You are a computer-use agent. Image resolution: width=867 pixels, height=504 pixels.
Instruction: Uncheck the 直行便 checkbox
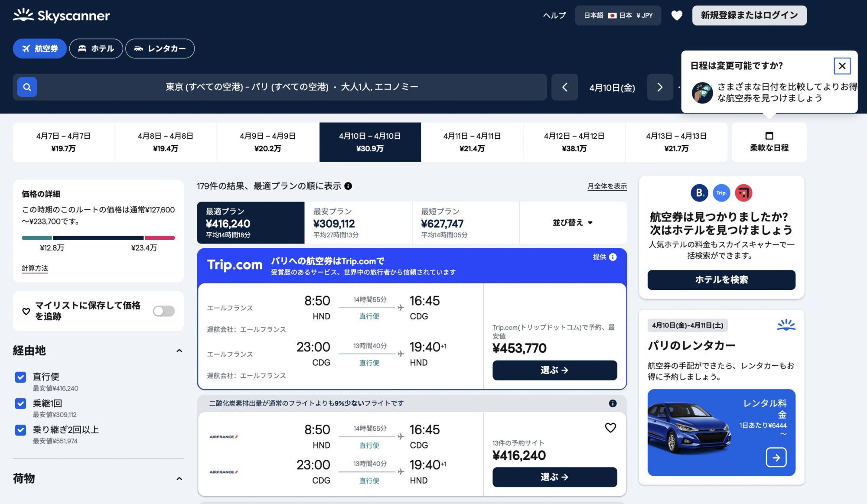pos(20,377)
